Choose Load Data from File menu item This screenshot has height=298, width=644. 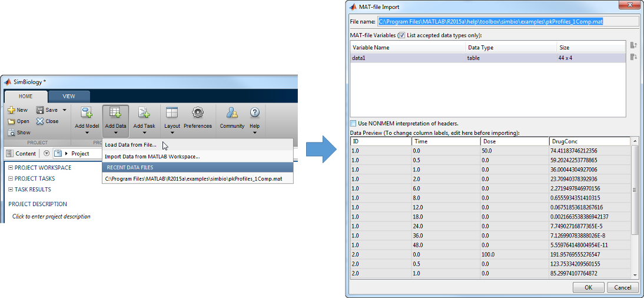click(x=198, y=145)
